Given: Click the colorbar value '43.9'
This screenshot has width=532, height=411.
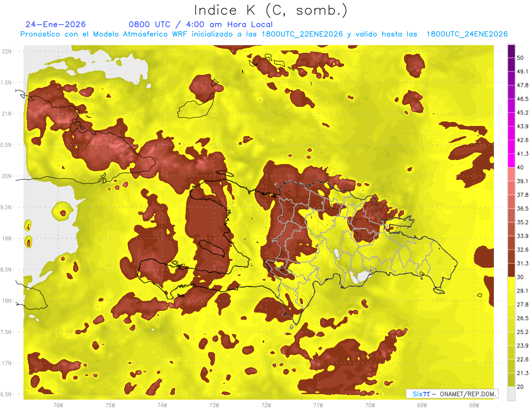Looking at the screenshot, I should pyautogui.click(x=523, y=126).
